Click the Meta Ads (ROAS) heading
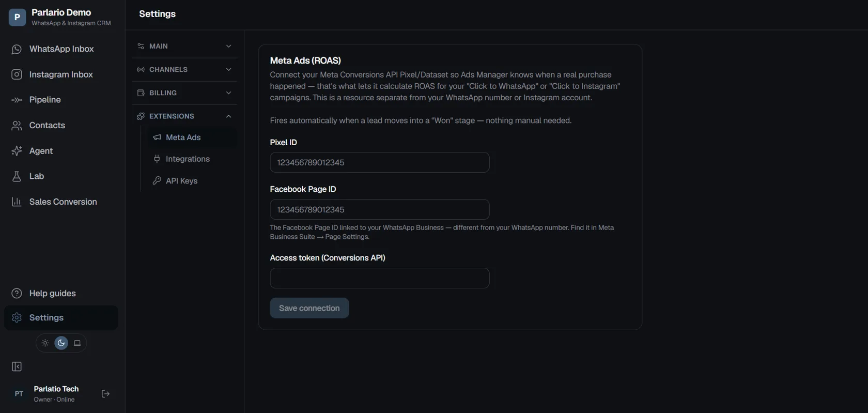 (x=305, y=60)
